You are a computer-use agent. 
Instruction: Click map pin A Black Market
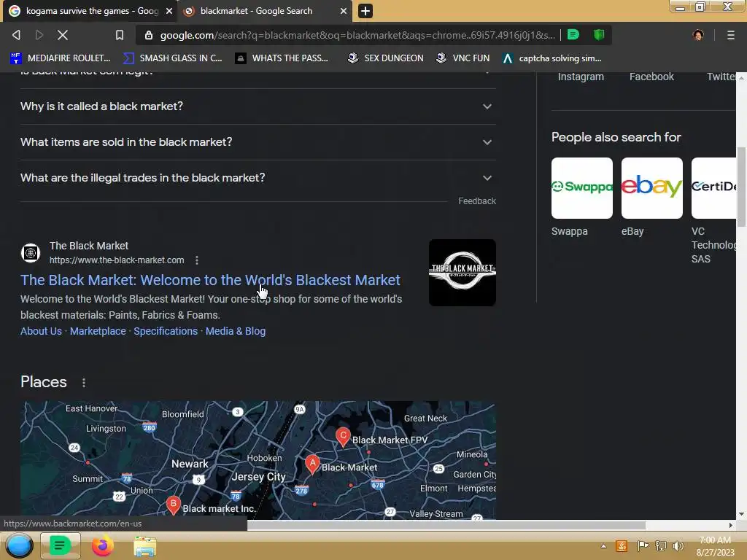[312, 464]
